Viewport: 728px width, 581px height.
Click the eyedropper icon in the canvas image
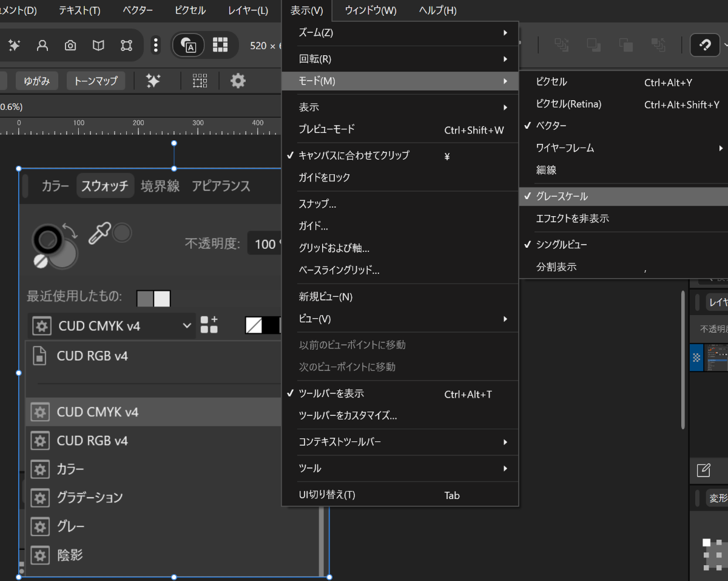pos(101,234)
